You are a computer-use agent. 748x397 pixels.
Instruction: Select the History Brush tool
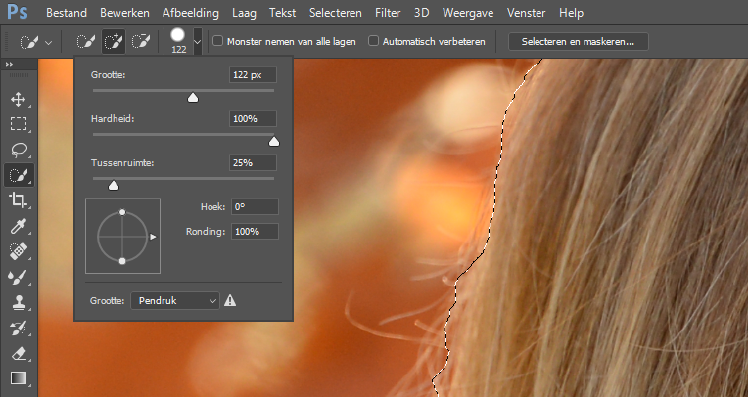[18, 328]
